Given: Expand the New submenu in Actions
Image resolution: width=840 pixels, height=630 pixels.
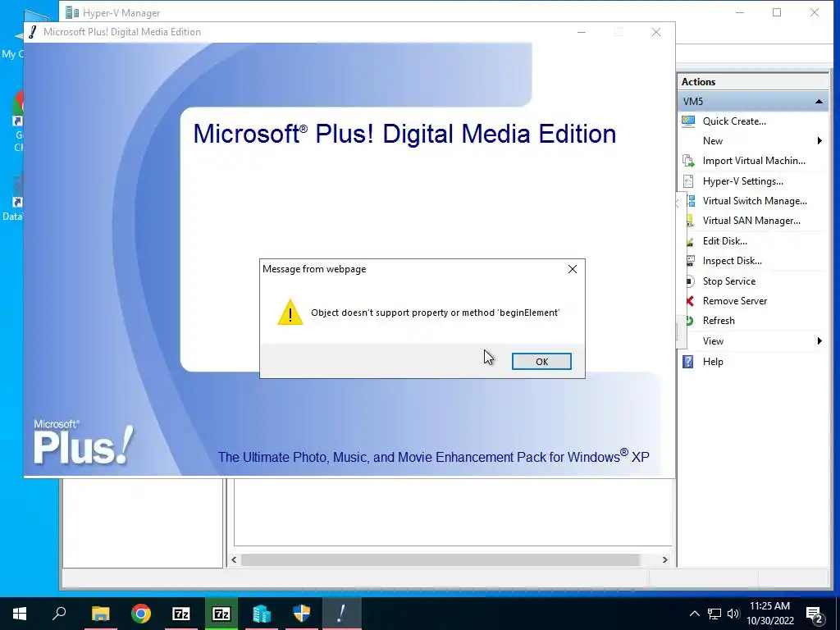Looking at the screenshot, I should pos(819,141).
